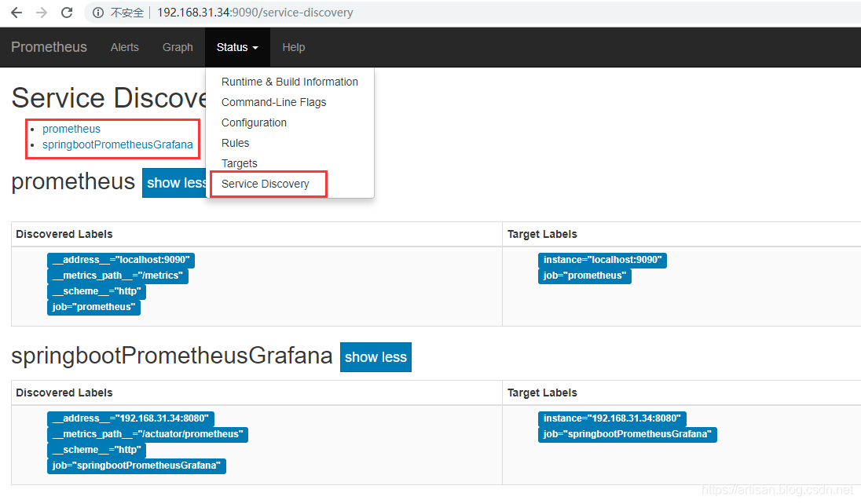Go to the Alerts nav item
Image resolution: width=861 pixels, height=504 pixels.
pos(124,47)
